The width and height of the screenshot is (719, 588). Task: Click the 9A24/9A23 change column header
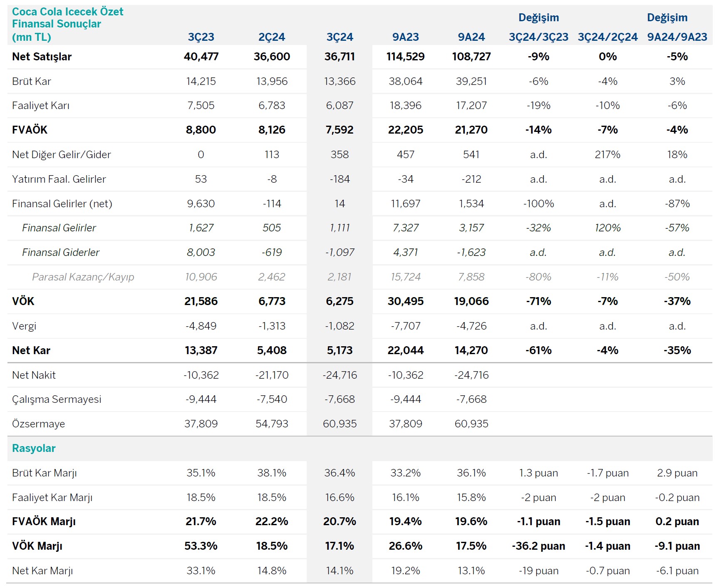point(677,37)
